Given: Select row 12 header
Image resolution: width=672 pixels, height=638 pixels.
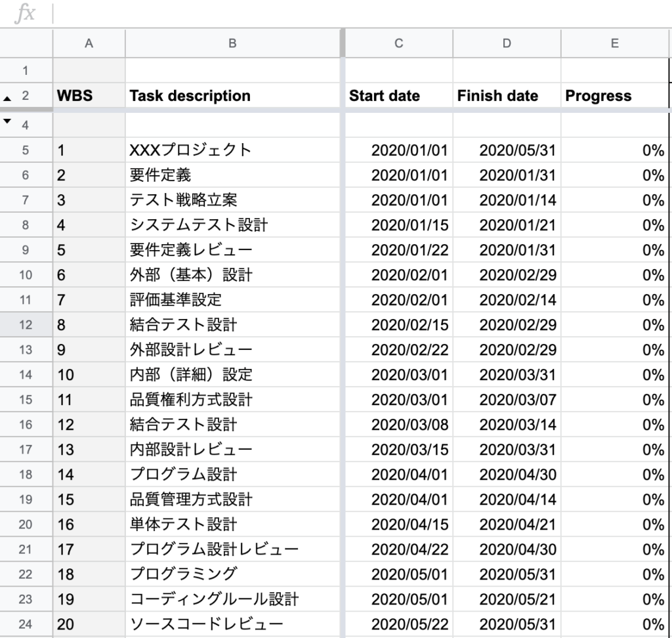Looking at the screenshot, I should tap(26, 324).
